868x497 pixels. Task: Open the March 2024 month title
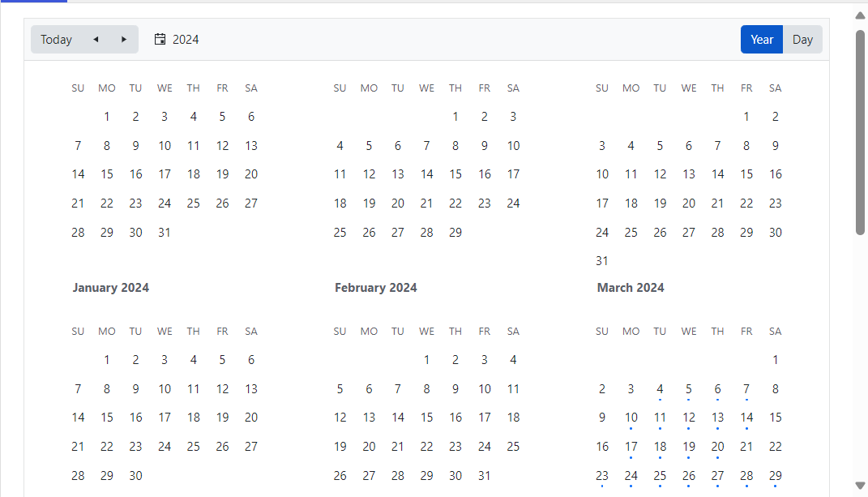coord(631,288)
